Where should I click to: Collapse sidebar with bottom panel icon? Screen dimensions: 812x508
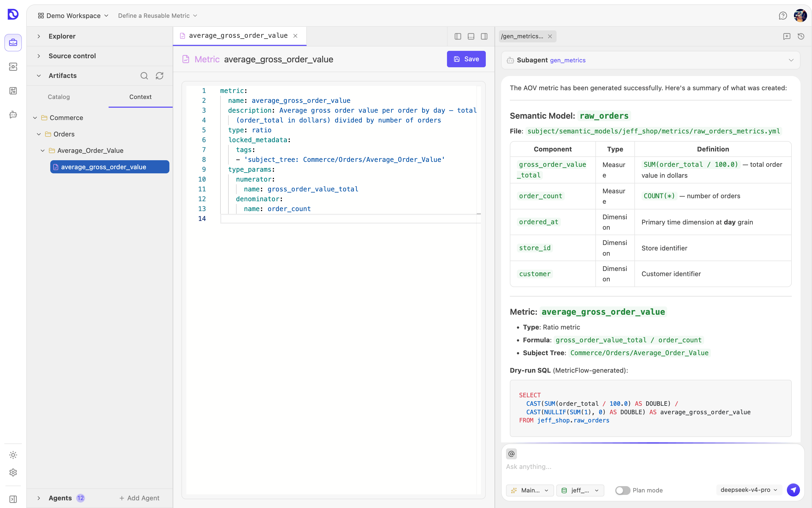point(13,499)
